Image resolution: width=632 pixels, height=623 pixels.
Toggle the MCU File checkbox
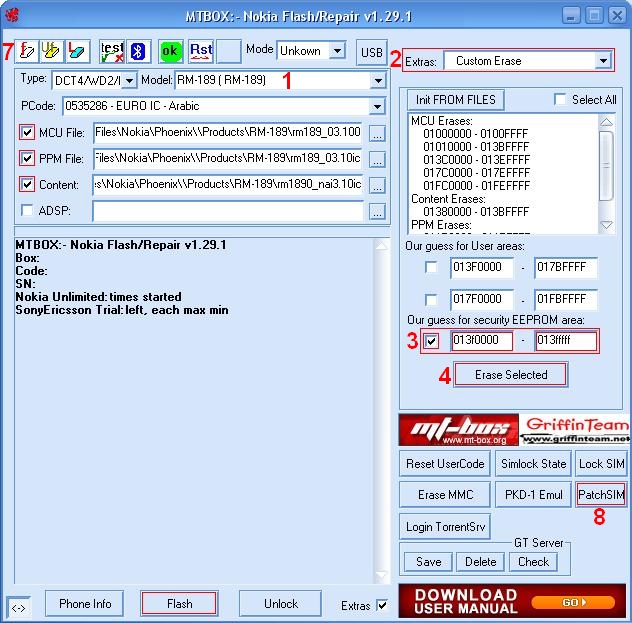click(x=27, y=132)
